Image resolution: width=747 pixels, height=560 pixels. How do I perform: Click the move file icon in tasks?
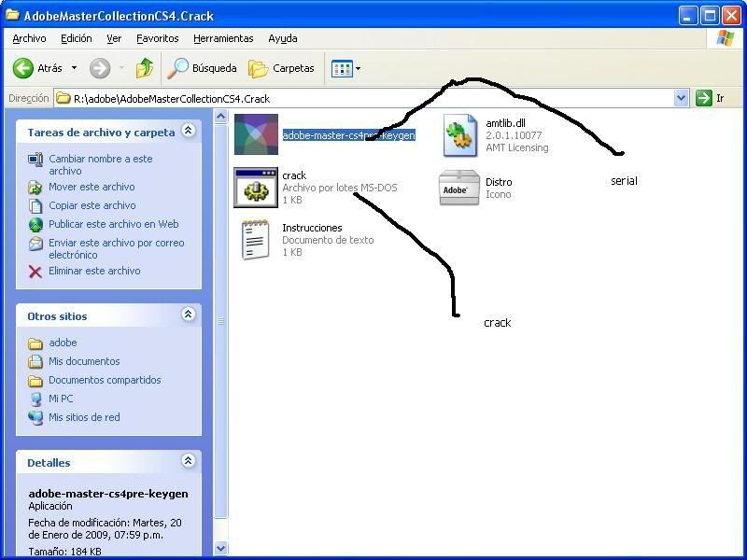point(35,188)
